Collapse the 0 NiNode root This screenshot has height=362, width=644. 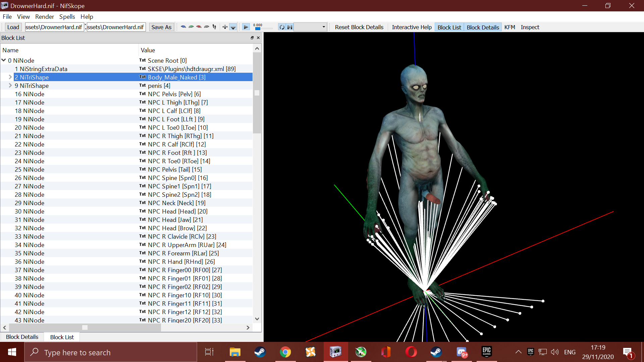coord(4,60)
